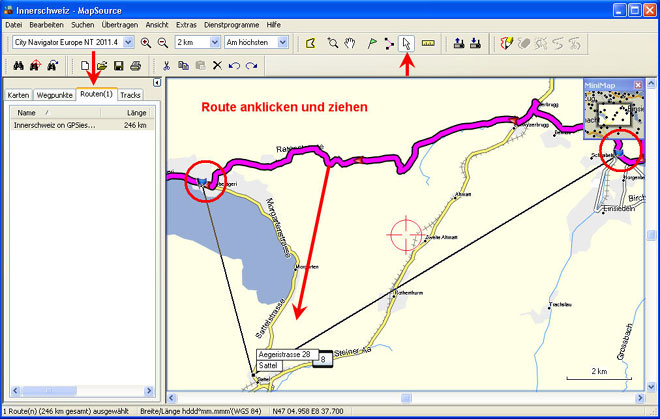Click the Save floppy disk icon
The image size is (660, 419).
point(119,66)
